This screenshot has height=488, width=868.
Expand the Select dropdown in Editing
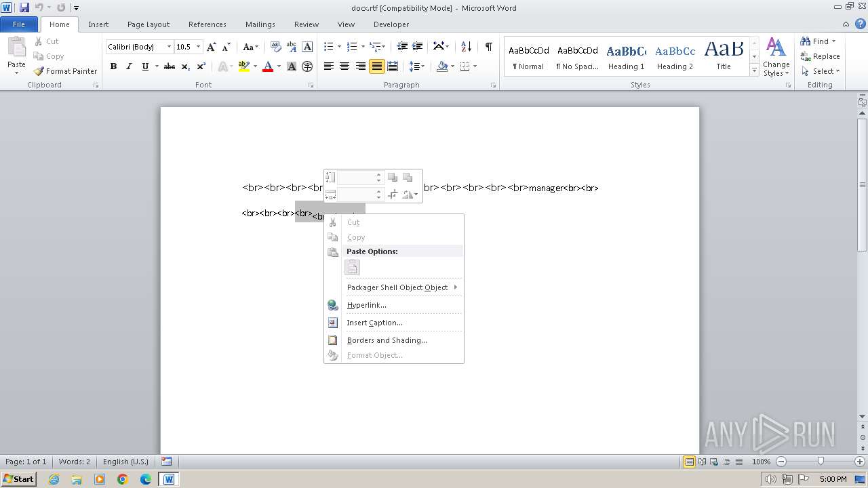tap(820, 71)
